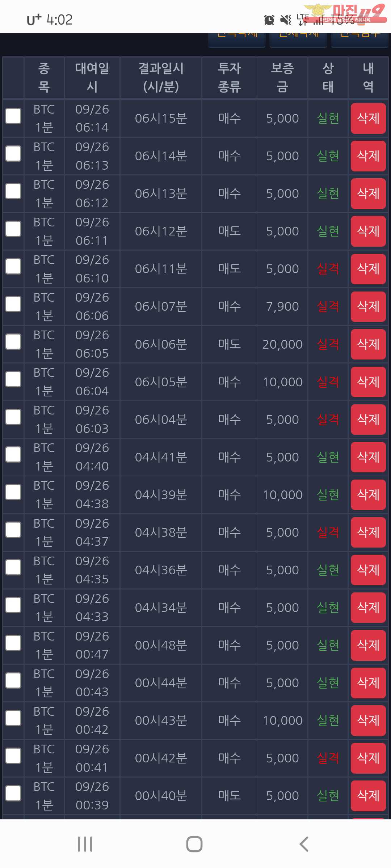
Task: Tap the 보증금 column header
Action: click(282, 77)
